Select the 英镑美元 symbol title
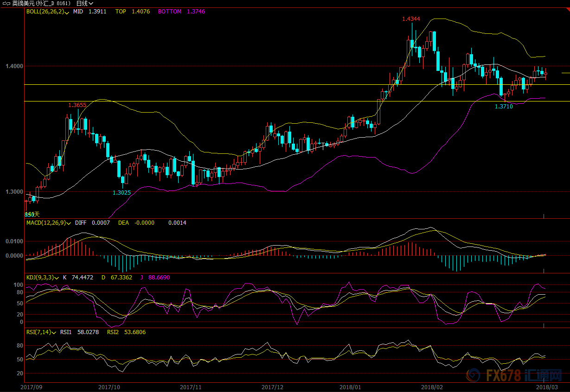 (23, 3)
